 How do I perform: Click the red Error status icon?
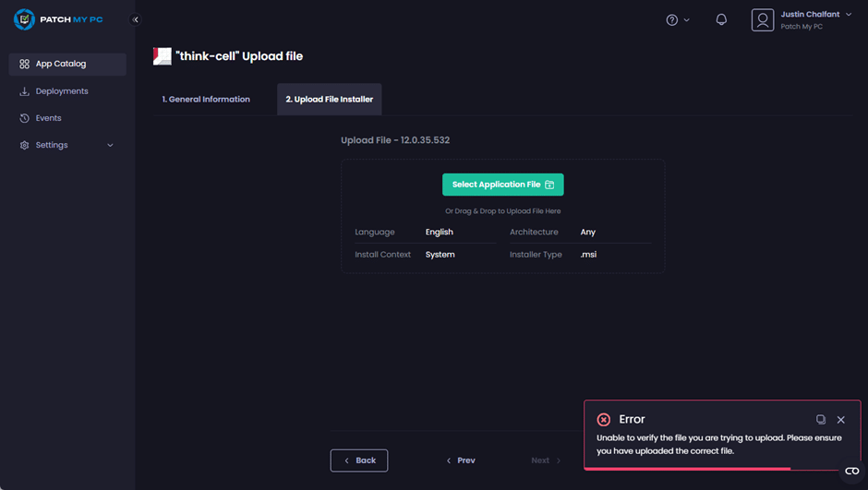tap(604, 420)
